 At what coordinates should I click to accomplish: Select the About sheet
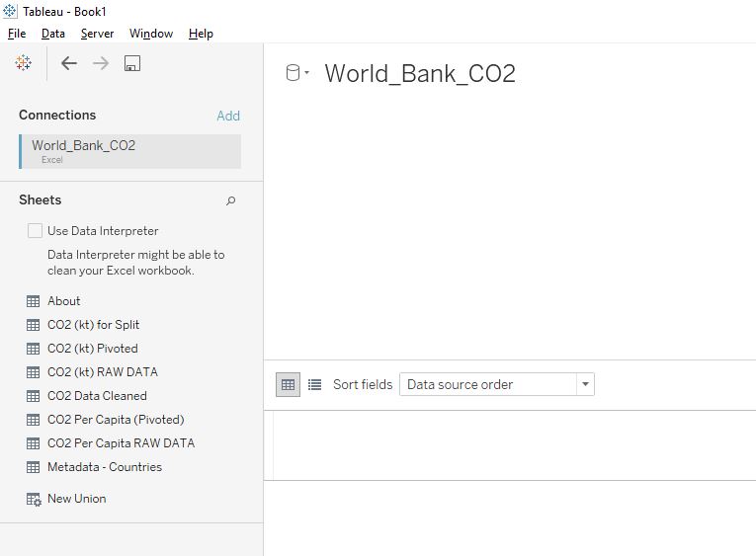[63, 301]
